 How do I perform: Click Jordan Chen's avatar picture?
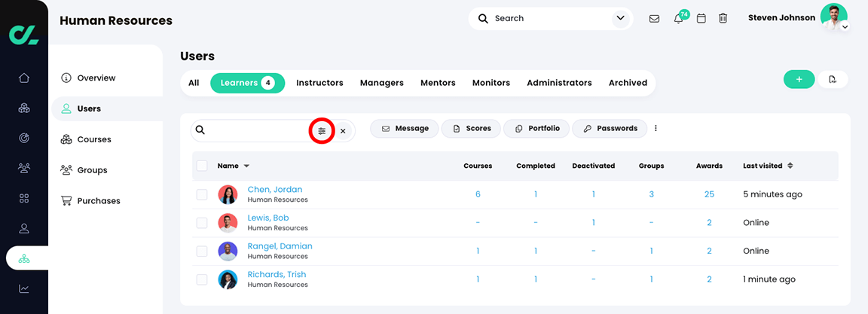pos(228,194)
